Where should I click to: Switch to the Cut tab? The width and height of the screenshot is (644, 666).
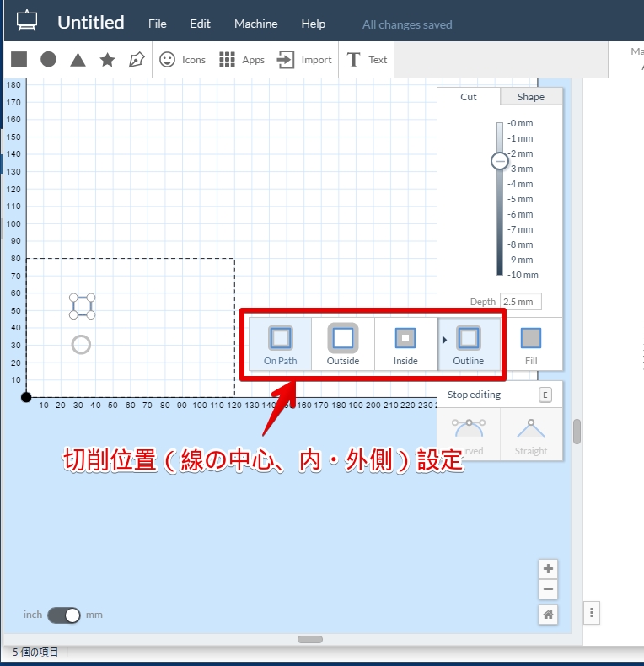click(x=469, y=97)
